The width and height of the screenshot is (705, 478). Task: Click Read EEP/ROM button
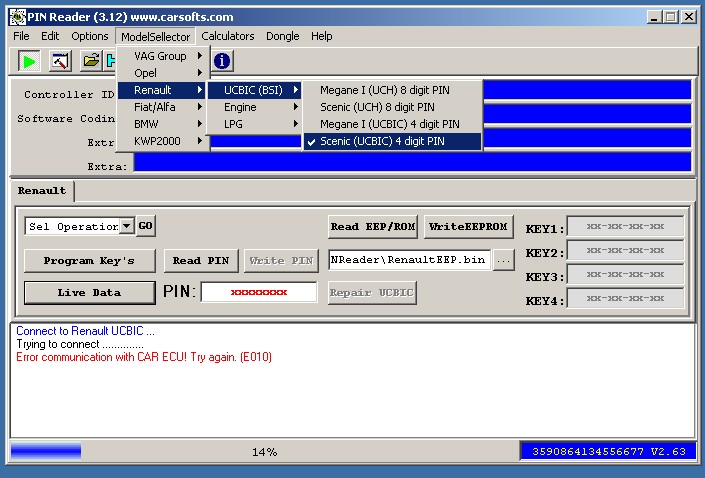372,227
